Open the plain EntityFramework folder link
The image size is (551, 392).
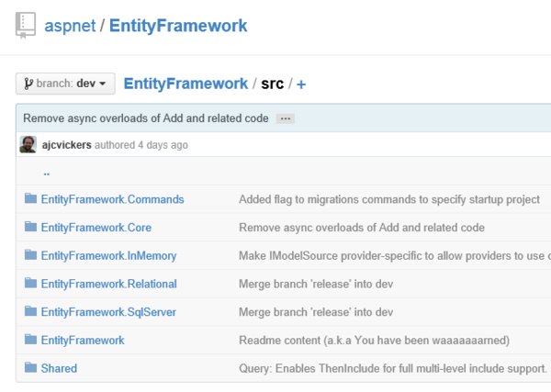point(83,341)
